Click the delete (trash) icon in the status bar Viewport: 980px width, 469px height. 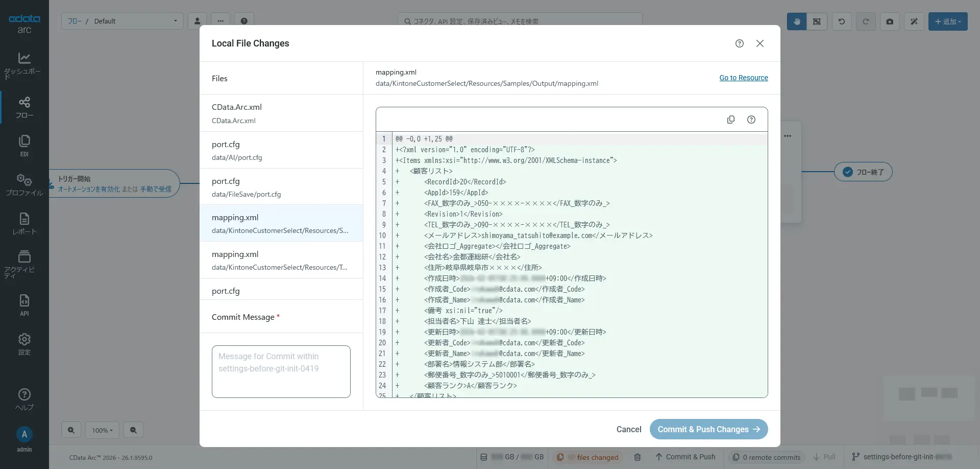coord(637,457)
